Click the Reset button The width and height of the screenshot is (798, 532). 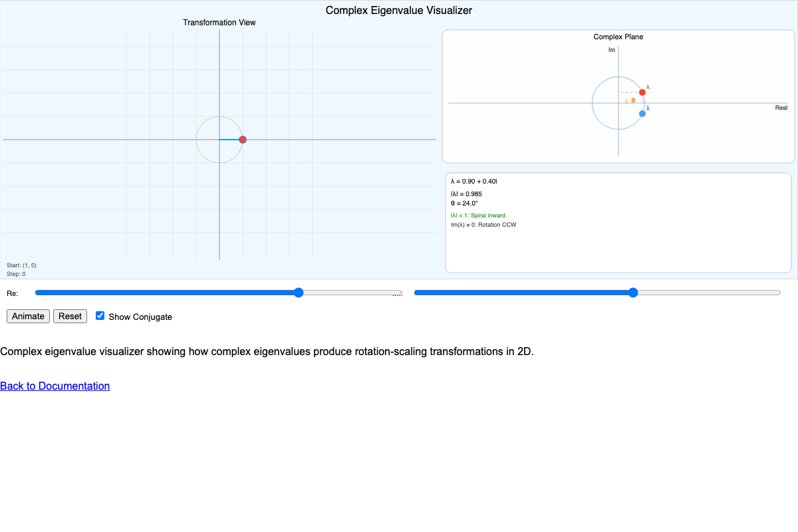click(70, 316)
